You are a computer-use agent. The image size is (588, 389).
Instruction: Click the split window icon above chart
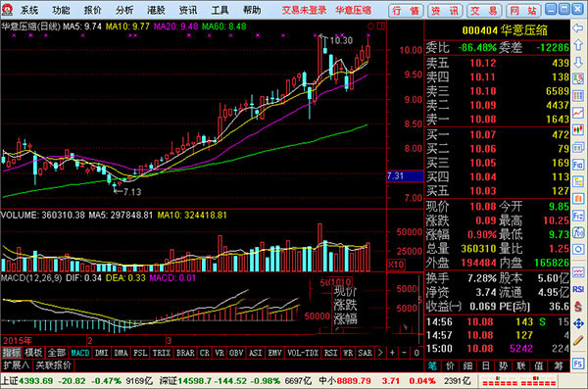pyautogui.click(x=380, y=25)
